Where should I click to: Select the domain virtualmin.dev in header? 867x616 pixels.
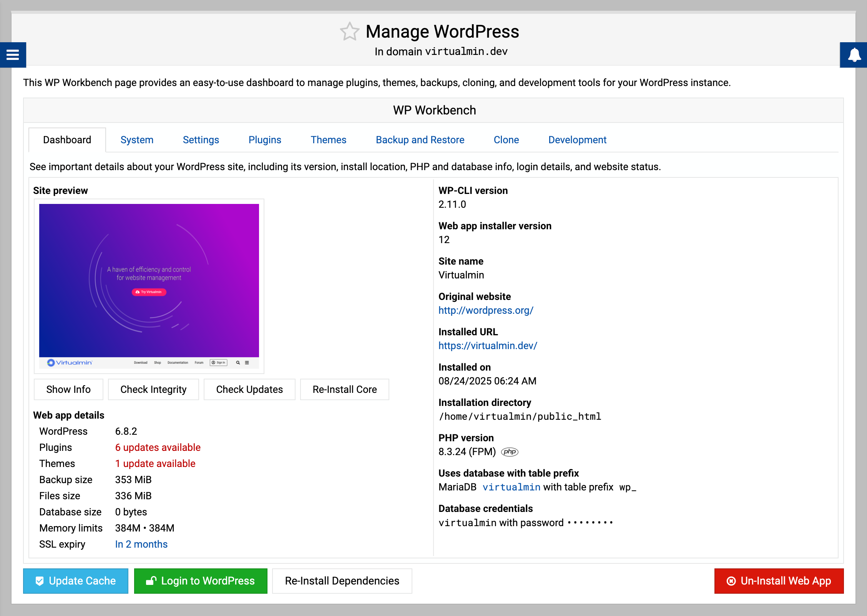coord(466,51)
